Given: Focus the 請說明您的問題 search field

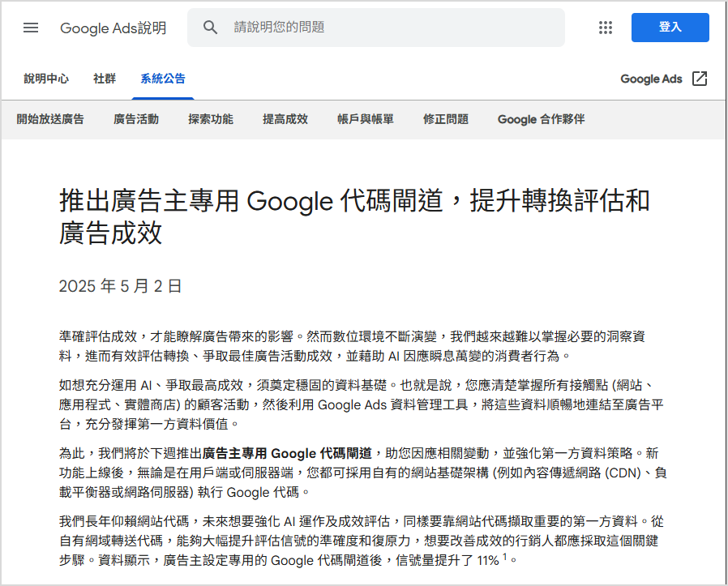Looking at the screenshot, I should click(375, 28).
